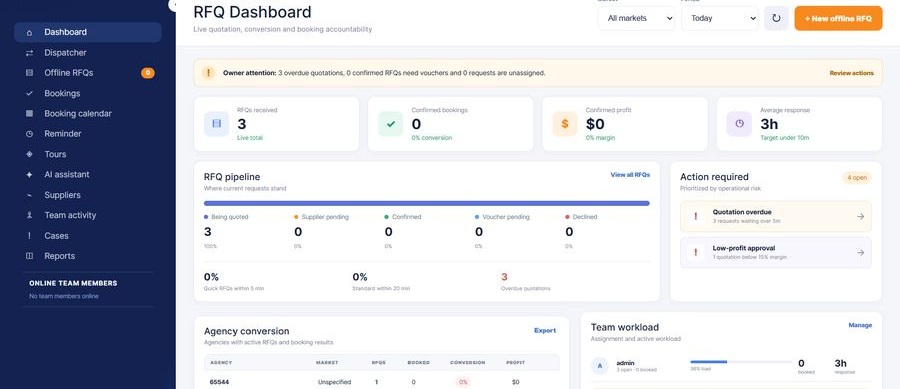
Task: Click View all RFQs link
Action: pyautogui.click(x=630, y=174)
